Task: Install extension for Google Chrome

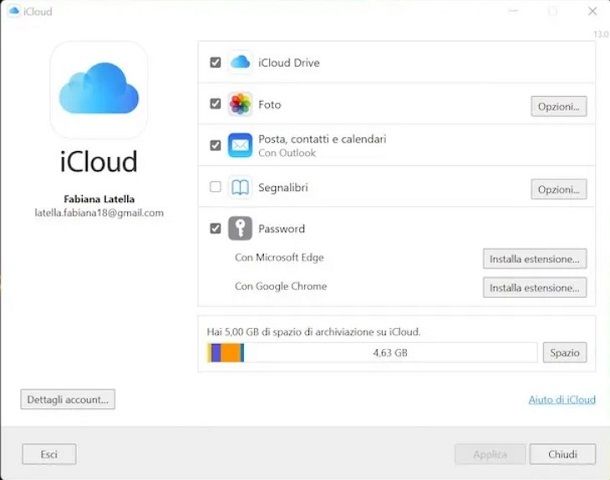Action: pos(535,287)
